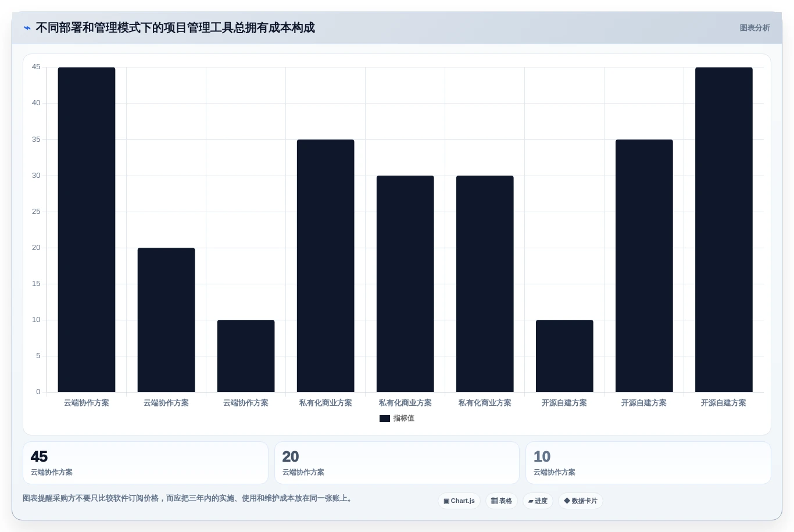Viewport: 794px width, 532px height.
Task: Click the last 开源自建方案 x-axis label
Action: pos(724,403)
